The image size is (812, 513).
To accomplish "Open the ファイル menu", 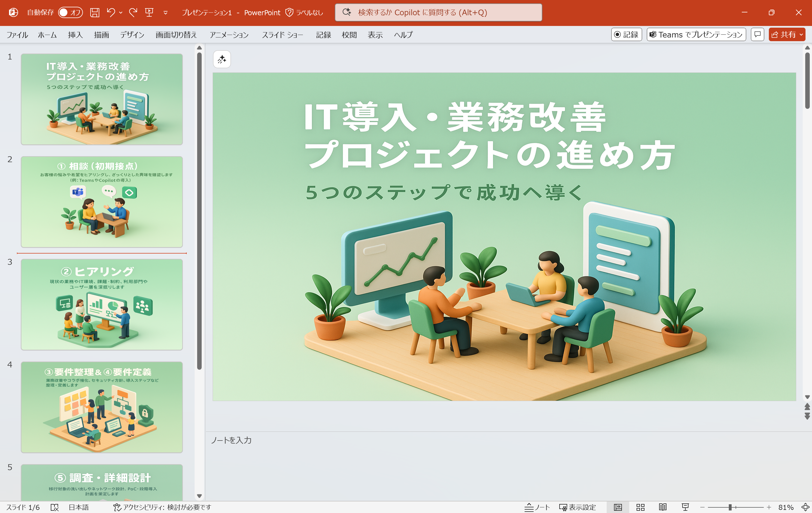I will [x=17, y=34].
